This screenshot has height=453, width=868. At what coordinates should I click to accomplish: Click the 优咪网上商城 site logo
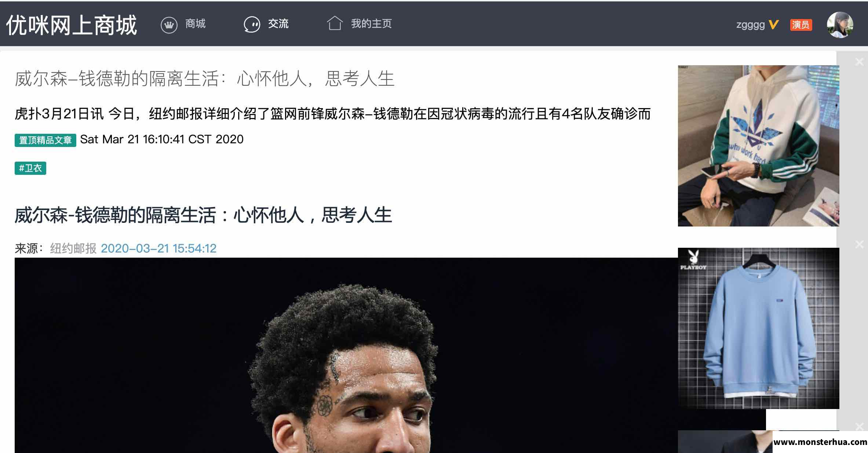(72, 25)
